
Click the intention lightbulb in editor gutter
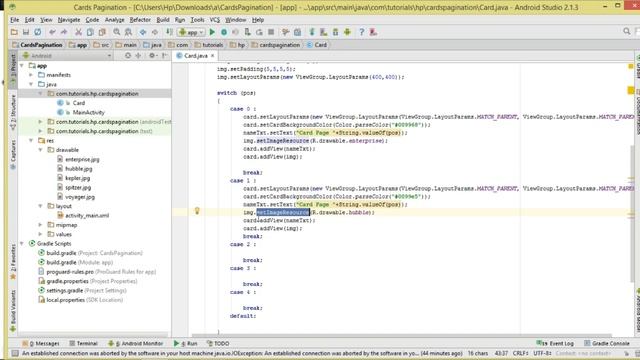pos(197,211)
